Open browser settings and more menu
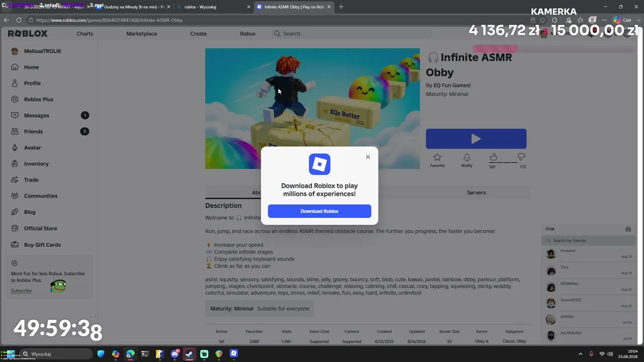 click(x=604, y=20)
